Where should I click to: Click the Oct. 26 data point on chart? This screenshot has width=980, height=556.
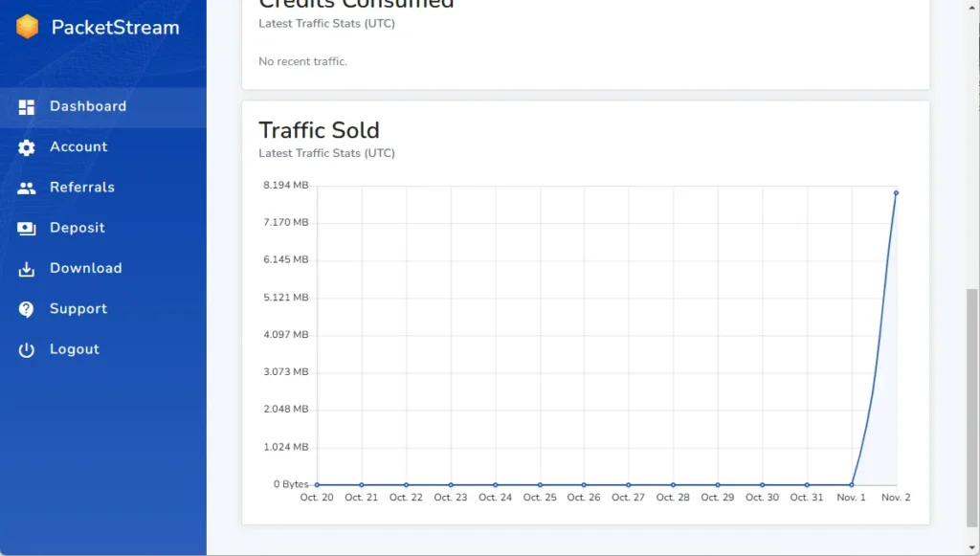click(584, 485)
